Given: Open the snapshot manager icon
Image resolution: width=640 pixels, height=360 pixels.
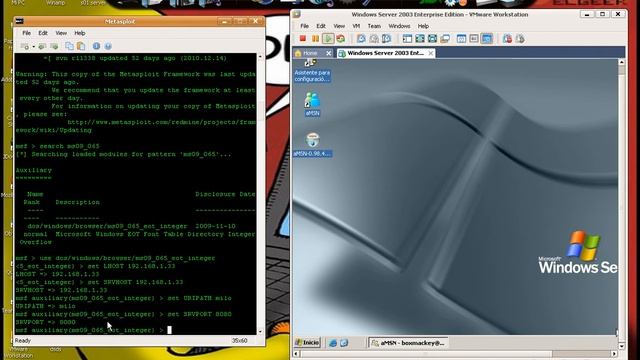Looking at the screenshot, I should pyautogui.click(x=387, y=38).
